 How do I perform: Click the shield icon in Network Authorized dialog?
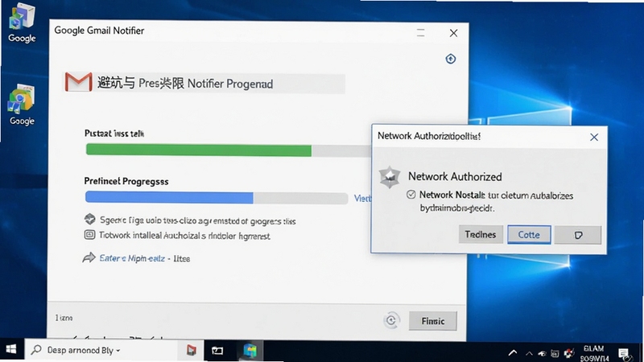[x=390, y=177]
